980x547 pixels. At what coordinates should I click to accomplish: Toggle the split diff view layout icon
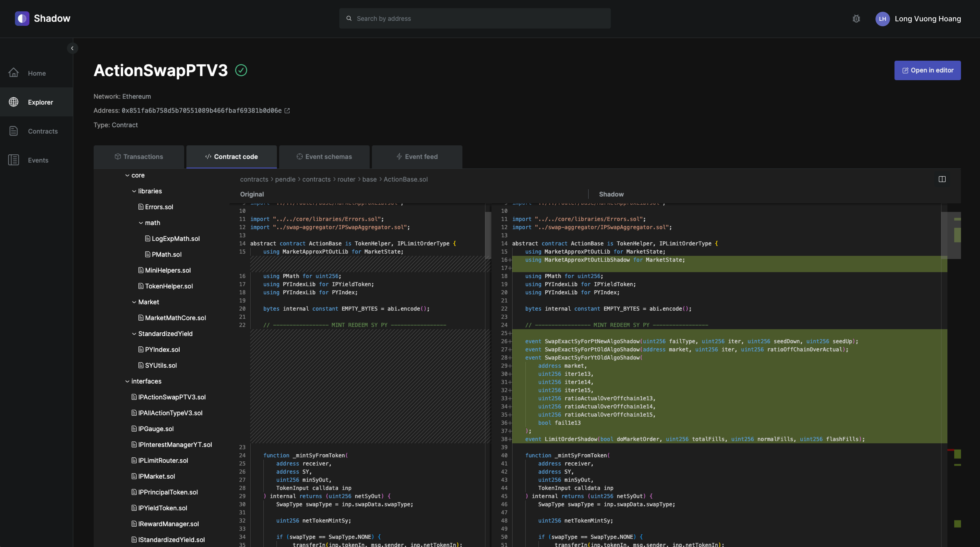point(942,179)
